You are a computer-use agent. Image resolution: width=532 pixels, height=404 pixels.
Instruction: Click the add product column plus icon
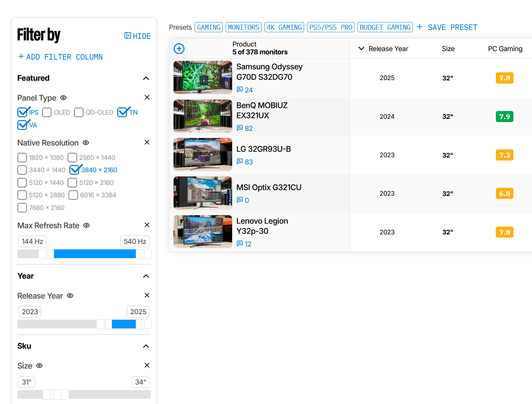coord(179,49)
